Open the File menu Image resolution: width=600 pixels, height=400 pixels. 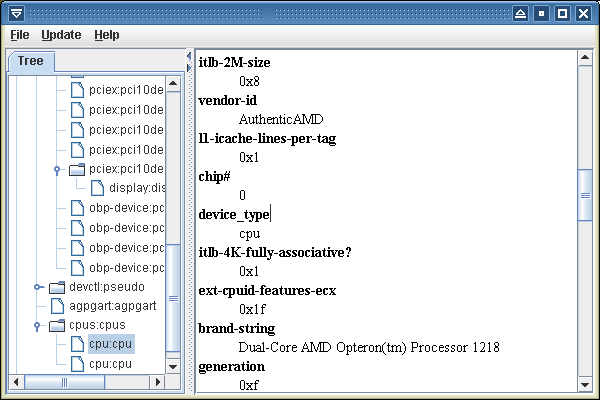(x=20, y=35)
